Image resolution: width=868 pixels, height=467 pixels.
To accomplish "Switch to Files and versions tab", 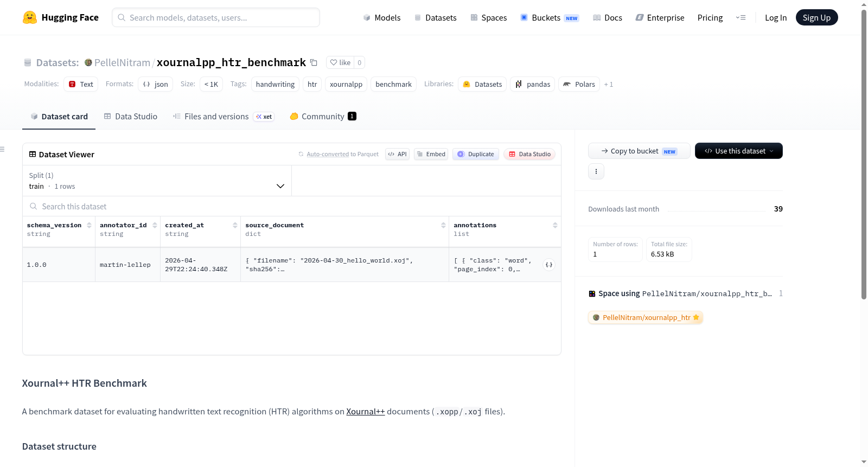I will point(224,117).
